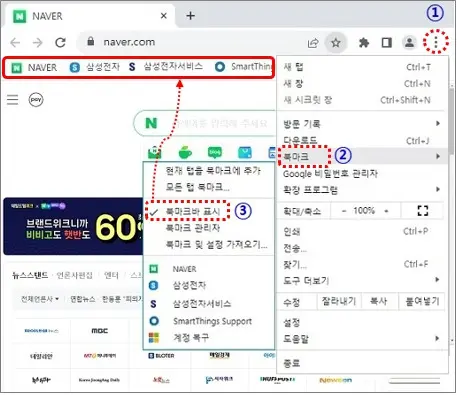Viewport: 457px width, 395px height.
Task: Click the profile avatar icon
Action: click(409, 42)
